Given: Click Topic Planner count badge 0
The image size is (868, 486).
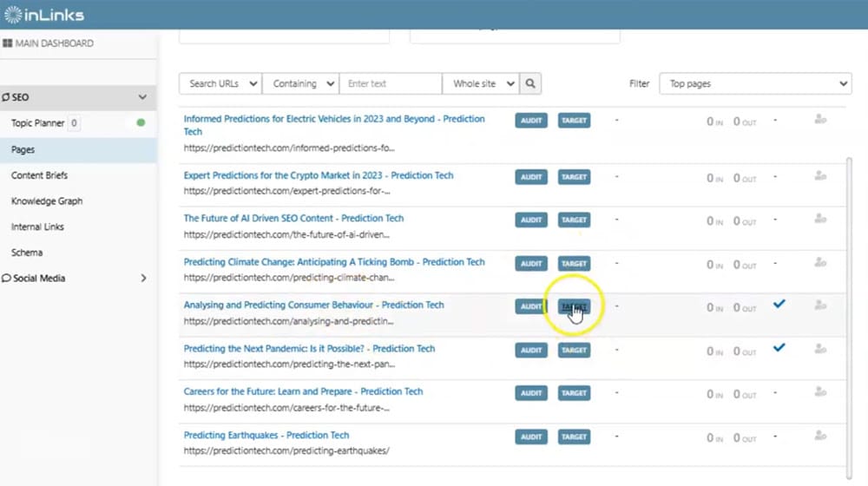Looking at the screenshot, I should point(74,123).
